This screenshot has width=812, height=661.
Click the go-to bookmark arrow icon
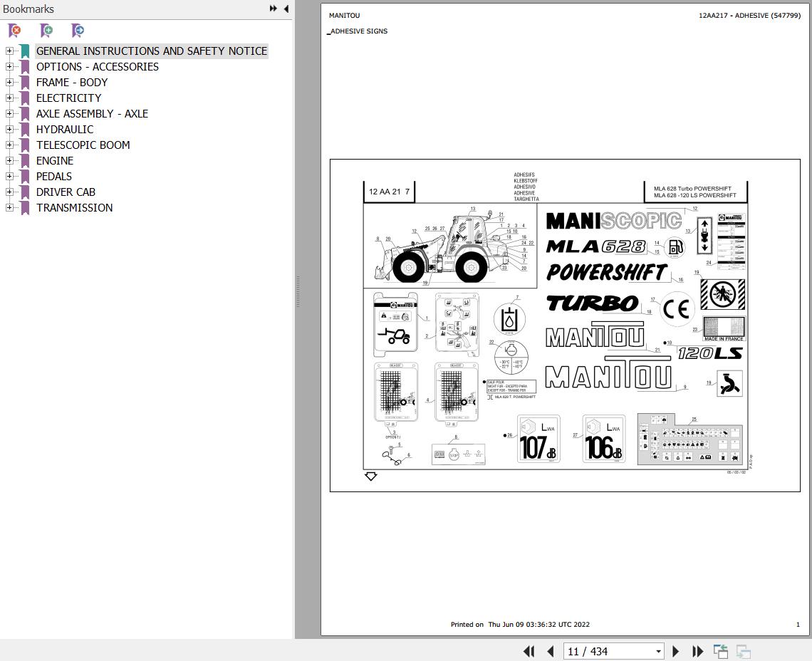[78, 31]
